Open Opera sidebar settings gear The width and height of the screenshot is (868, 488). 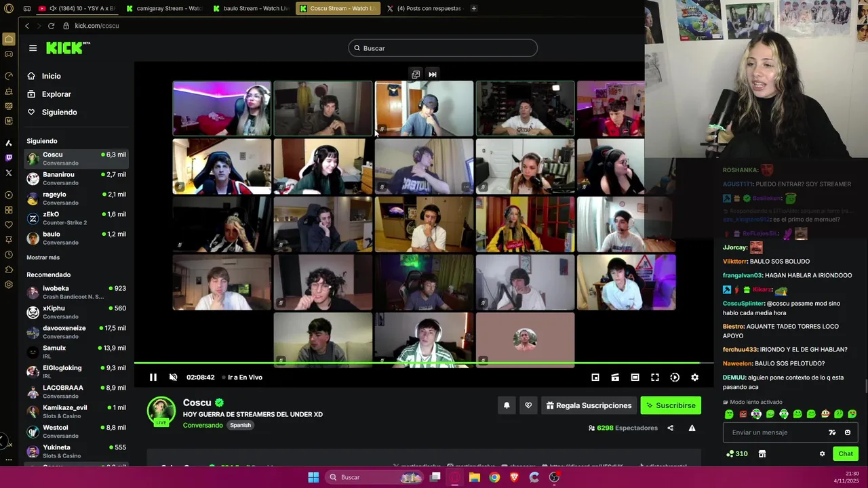[9, 285]
